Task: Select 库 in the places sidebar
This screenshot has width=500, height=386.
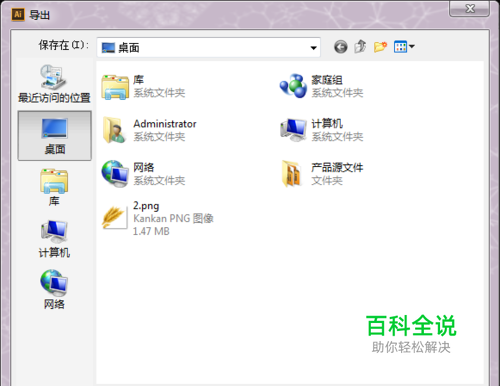Action: point(54,187)
